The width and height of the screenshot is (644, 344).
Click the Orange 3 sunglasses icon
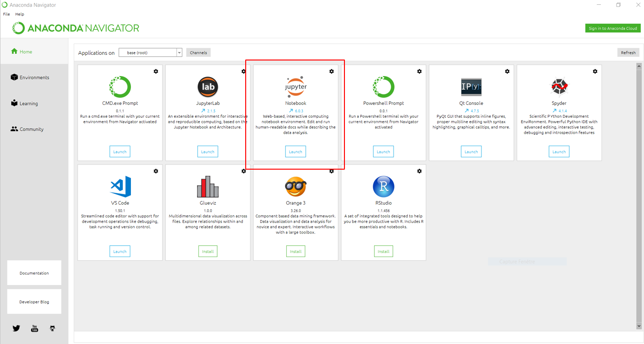tap(296, 187)
